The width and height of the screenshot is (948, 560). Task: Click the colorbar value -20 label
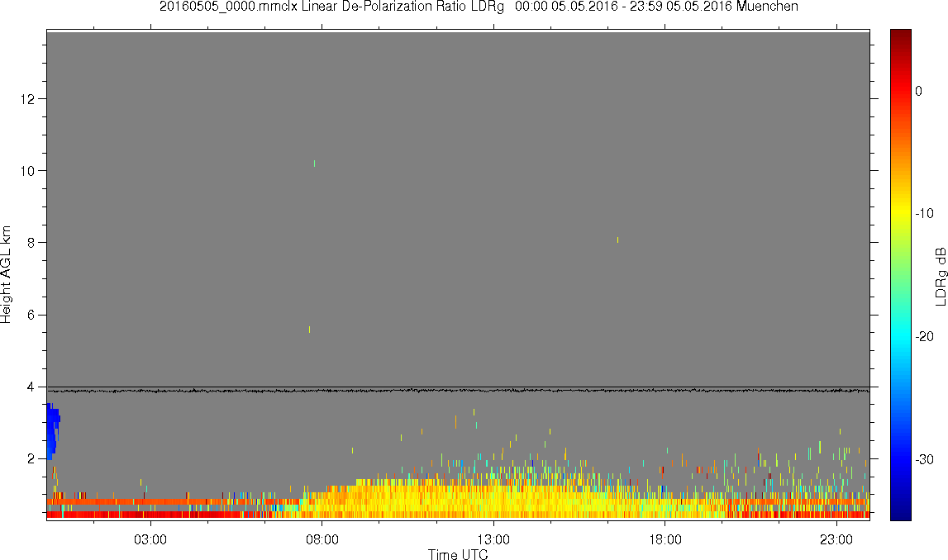924,336
